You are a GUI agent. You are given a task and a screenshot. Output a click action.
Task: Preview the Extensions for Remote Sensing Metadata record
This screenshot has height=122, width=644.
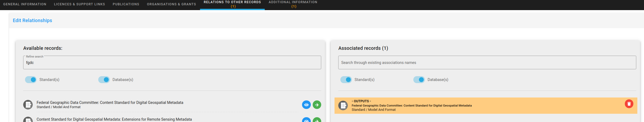coord(306,120)
